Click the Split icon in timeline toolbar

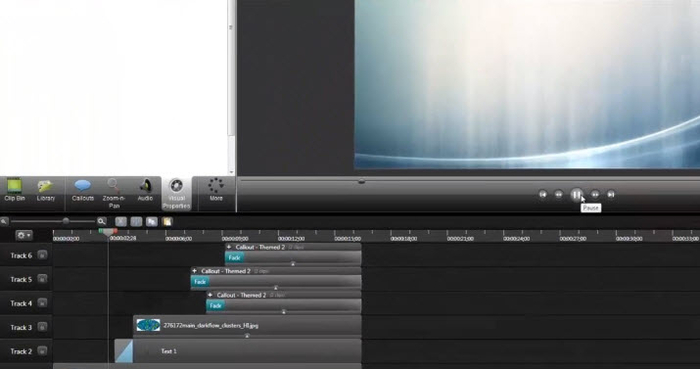click(136, 222)
